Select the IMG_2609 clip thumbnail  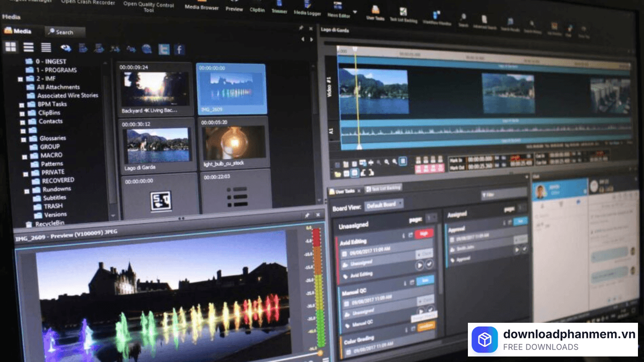pyautogui.click(x=231, y=89)
